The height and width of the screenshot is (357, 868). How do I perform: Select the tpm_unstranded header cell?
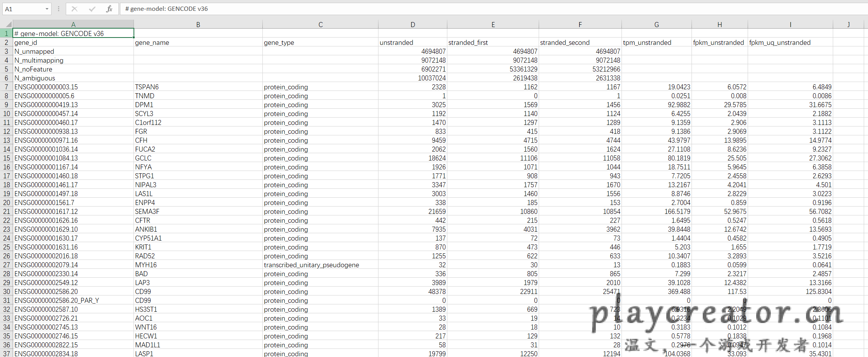[x=656, y=43]
